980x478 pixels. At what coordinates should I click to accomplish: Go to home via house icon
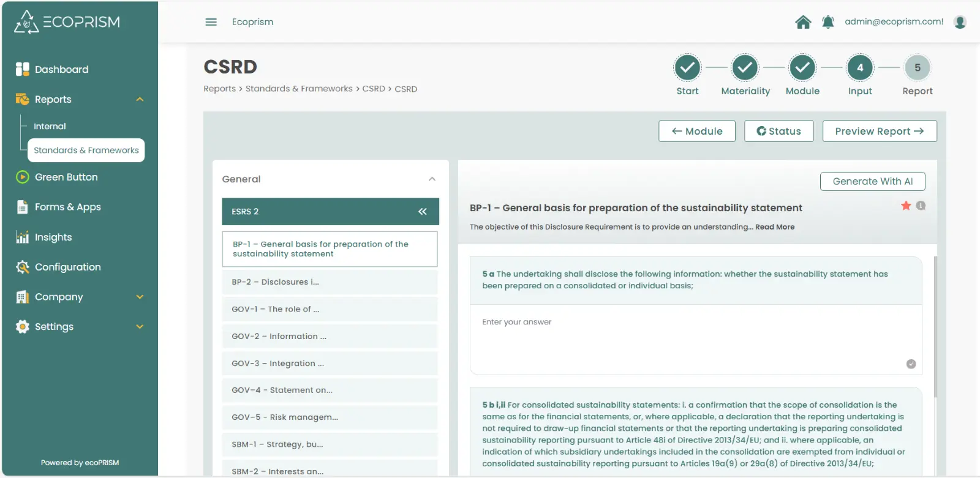tap(803, 22)
